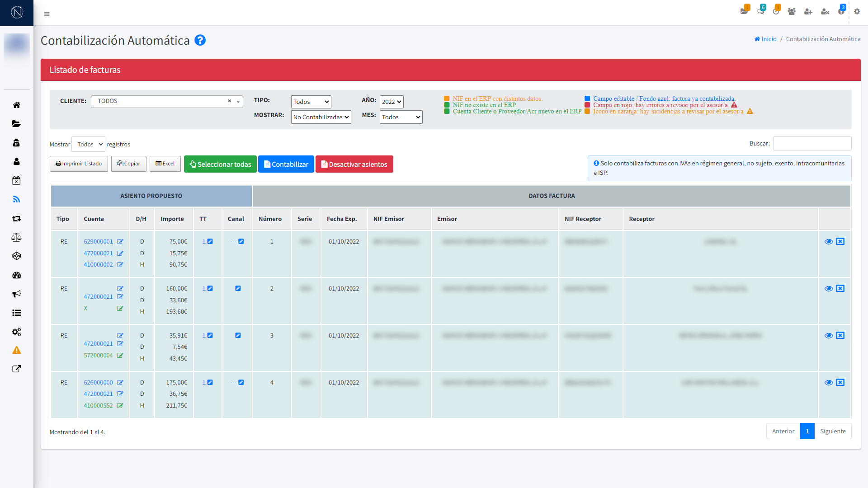View invoice number 3 eye icon
This screenshot has height=488, width=868.
pyautogui.click(x=828, y=336)
